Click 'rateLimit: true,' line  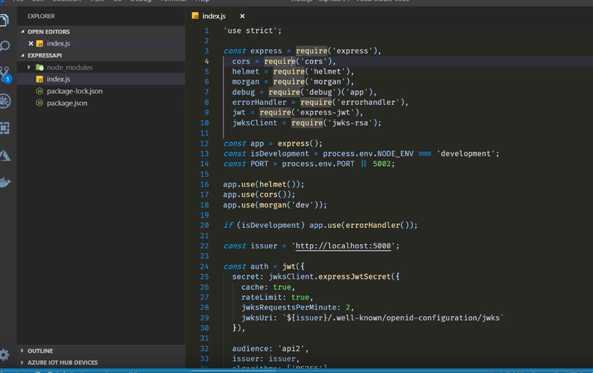pyautogui.click(x=277, y=297)
